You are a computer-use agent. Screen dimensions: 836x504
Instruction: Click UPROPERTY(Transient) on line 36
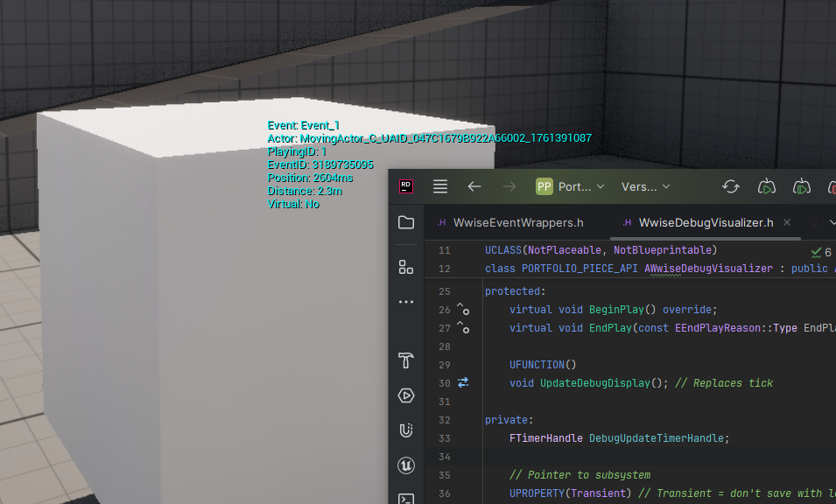coord(570,493)
